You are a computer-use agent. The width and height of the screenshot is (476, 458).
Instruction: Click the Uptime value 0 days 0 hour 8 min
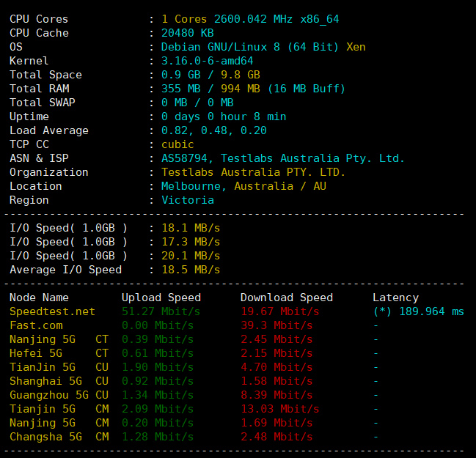[224, 117]
